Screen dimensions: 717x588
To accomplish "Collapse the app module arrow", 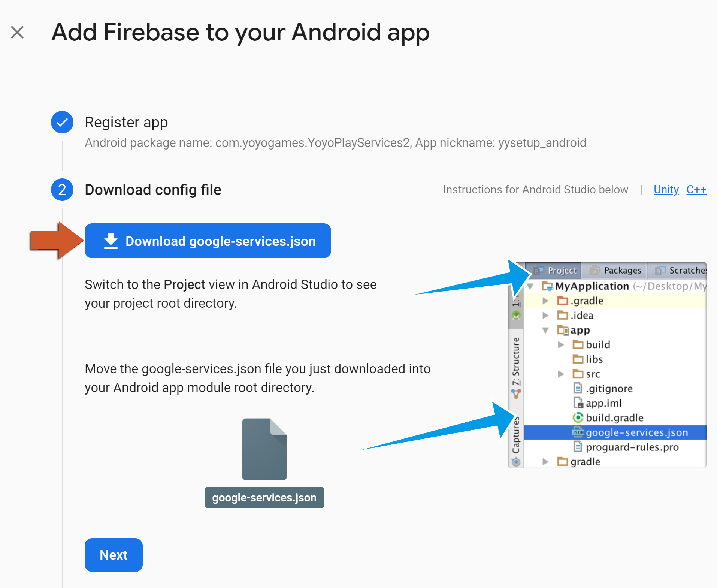I will [x=546, y=330].
